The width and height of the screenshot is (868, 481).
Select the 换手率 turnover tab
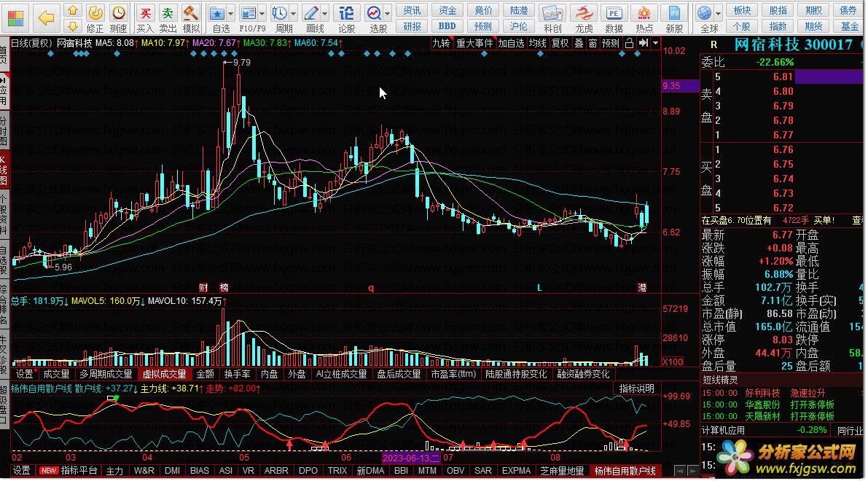(238, 374)
